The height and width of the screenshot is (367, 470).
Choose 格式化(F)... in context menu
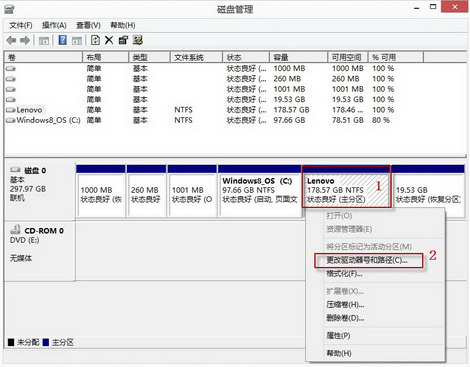click(344, 274)
